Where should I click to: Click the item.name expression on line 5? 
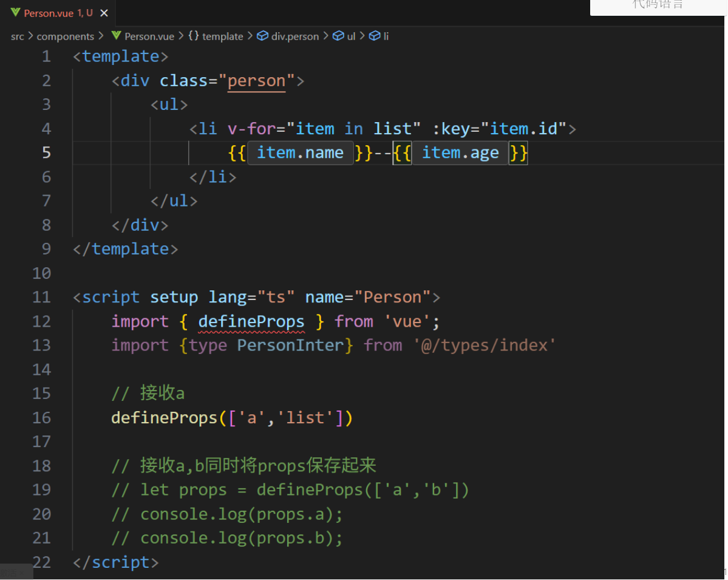point(301,153)
